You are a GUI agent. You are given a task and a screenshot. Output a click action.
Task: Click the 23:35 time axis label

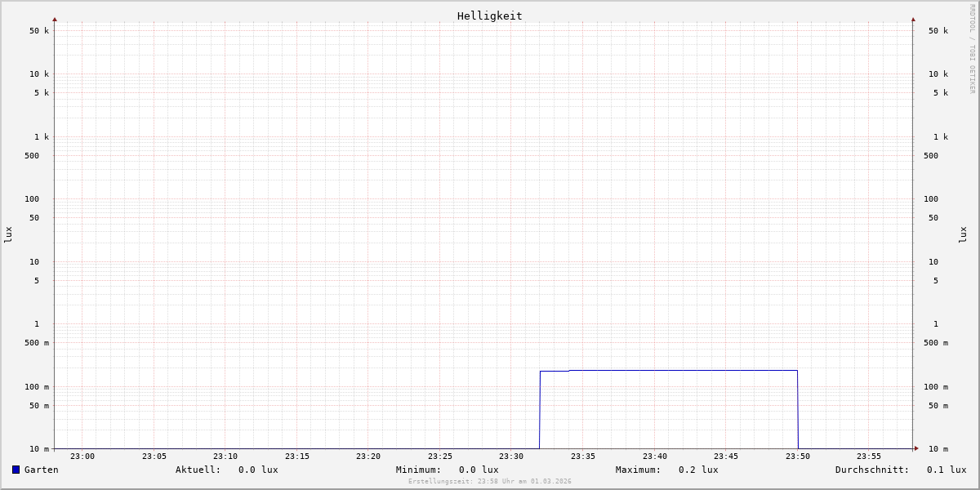click(583, 457)
